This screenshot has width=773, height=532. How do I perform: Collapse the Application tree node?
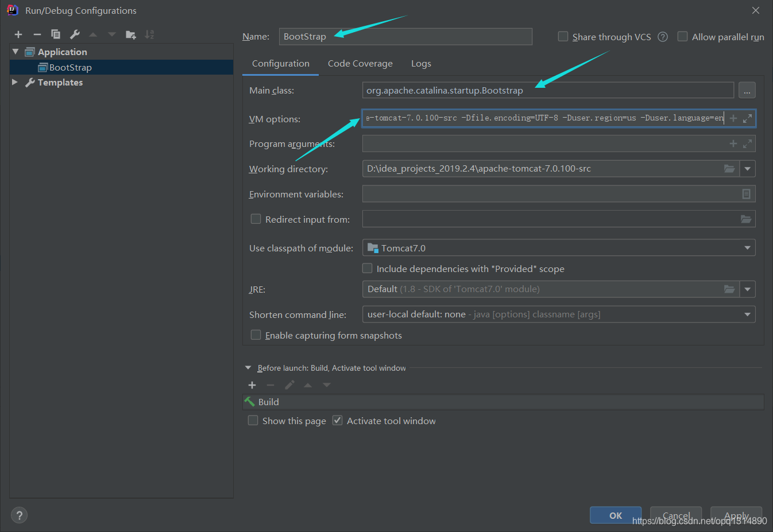click(16, 52)
